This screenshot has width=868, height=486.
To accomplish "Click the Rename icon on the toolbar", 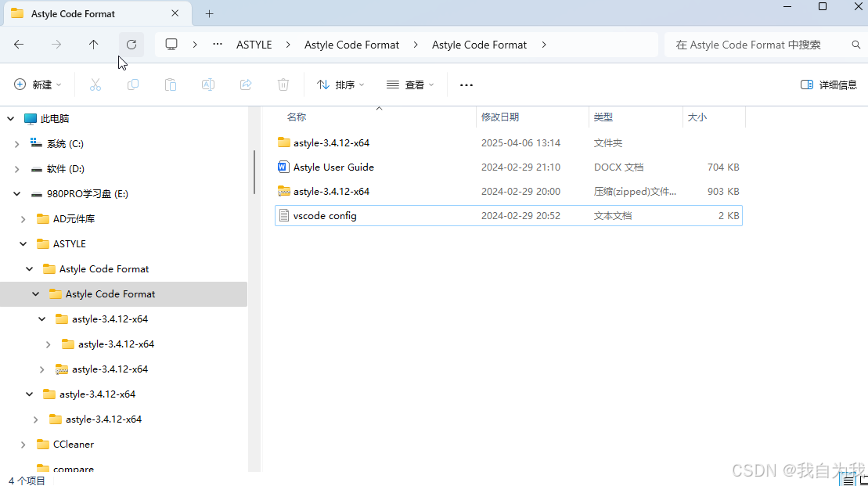I will (207, 85).
